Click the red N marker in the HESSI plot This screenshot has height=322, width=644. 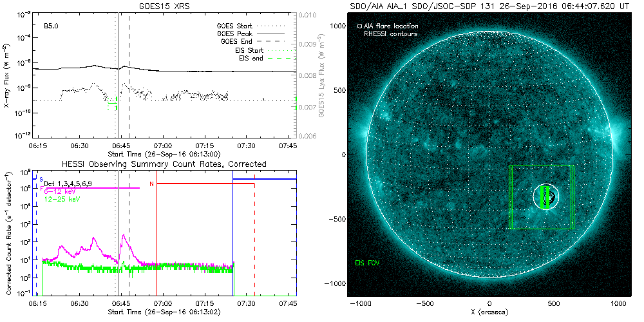pyautogui.click(x=151, y=184)
